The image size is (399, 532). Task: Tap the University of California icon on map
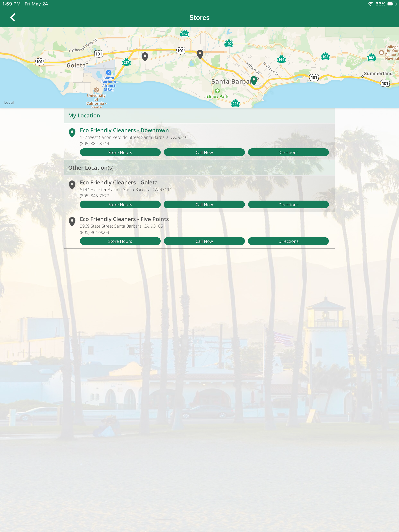pyautogui.click(x=96, y=90)
